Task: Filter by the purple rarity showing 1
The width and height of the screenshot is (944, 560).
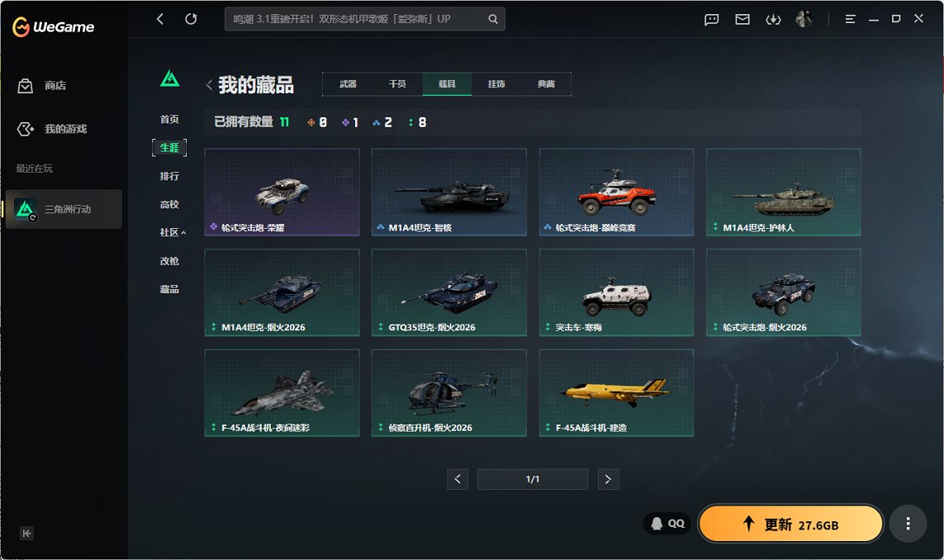Action: pyautogui.click(x=348, y=122)
